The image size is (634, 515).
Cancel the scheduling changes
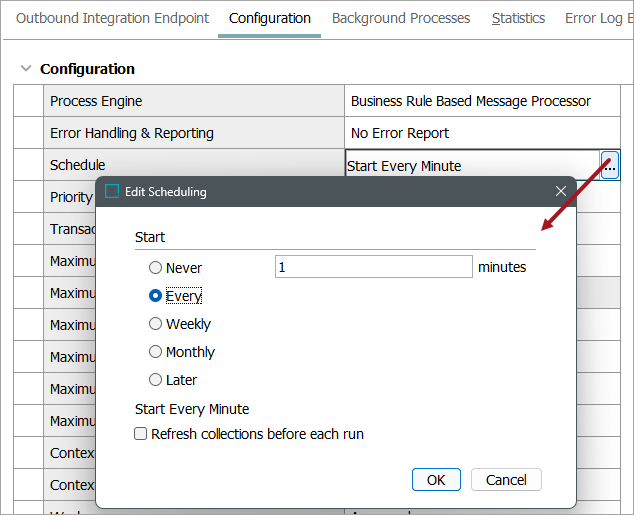506,479
